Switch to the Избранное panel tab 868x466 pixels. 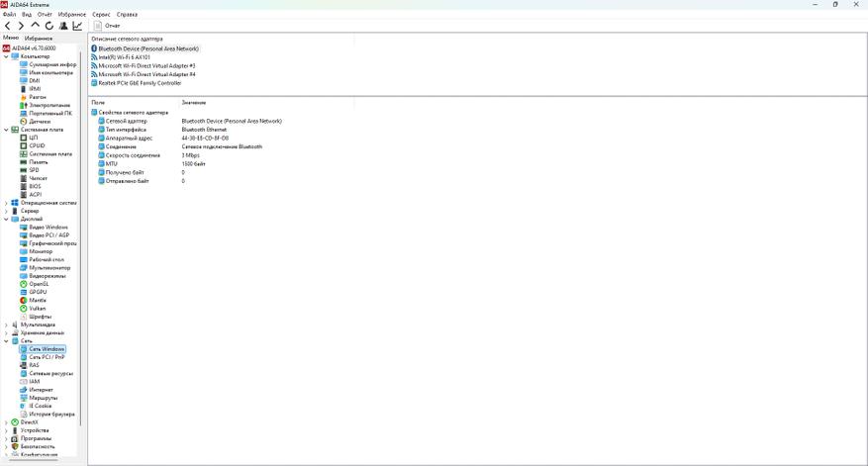39,39
